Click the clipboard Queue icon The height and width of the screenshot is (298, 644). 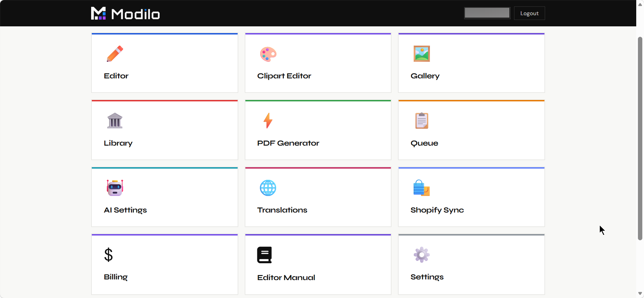[x=422, y=121]
